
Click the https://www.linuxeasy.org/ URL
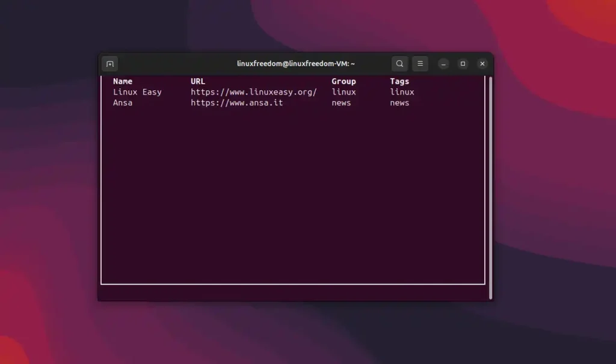pos(254,92)
